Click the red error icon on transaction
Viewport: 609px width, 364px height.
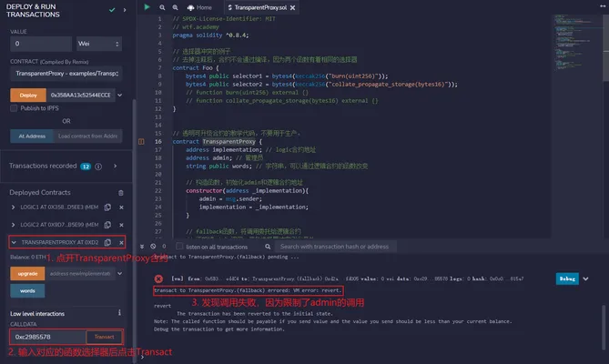158,278
